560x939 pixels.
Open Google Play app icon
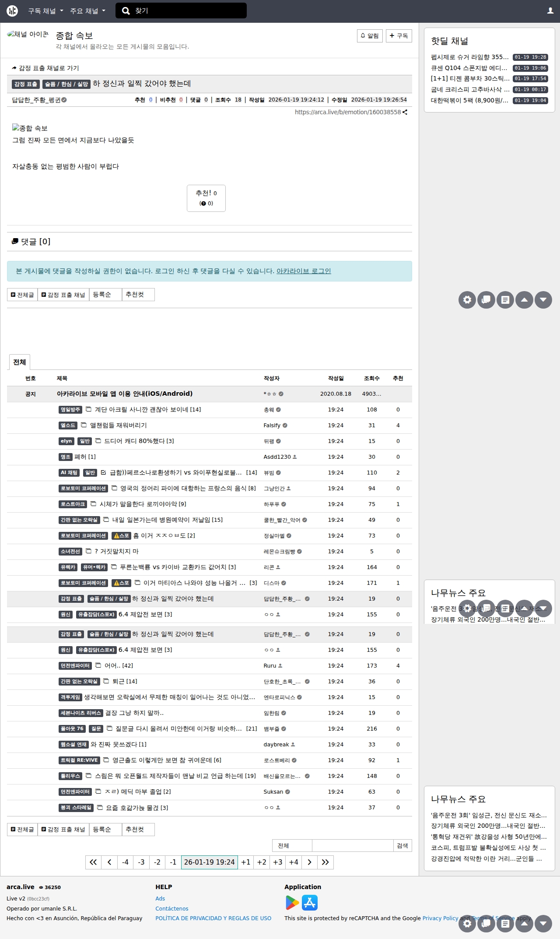292,903
